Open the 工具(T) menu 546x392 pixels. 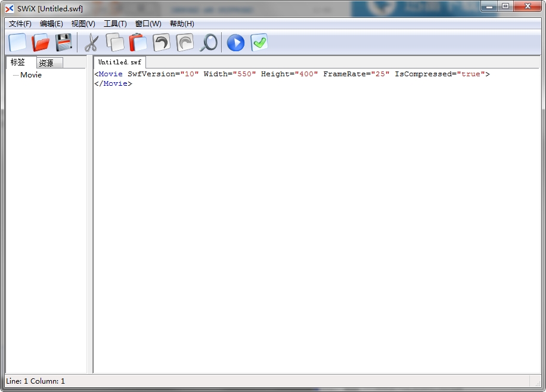pyautogui.click(x=115, y=24)
